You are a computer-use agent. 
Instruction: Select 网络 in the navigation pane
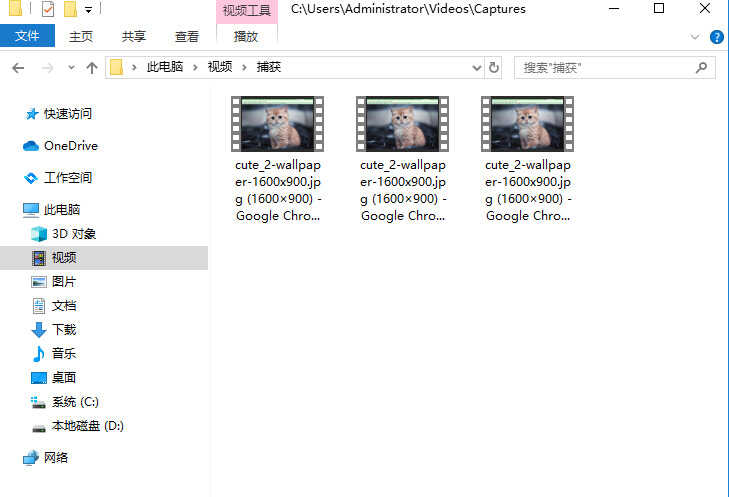click(56, 457)
